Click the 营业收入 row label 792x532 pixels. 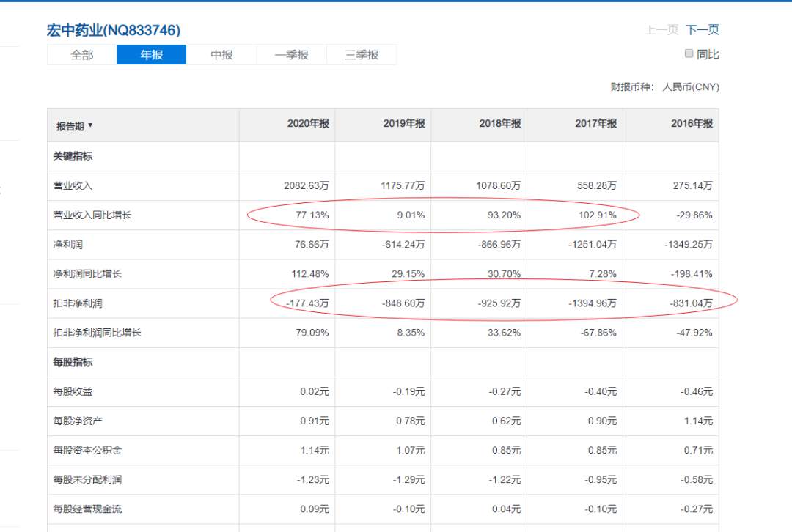pos(73,185)
